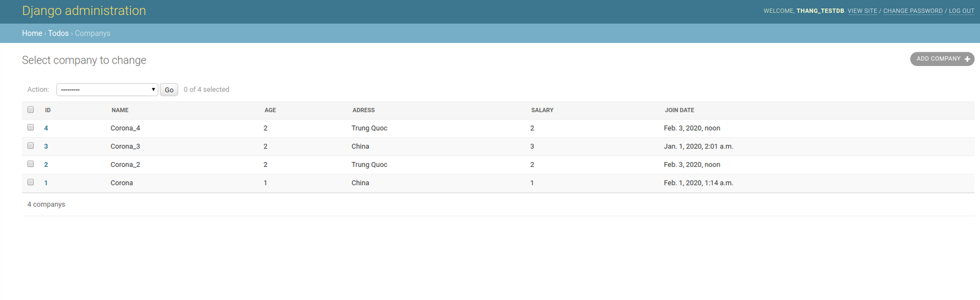Go to Home breadcrumb
Viewport: 980px width, 300px height.
click(32, 33)
